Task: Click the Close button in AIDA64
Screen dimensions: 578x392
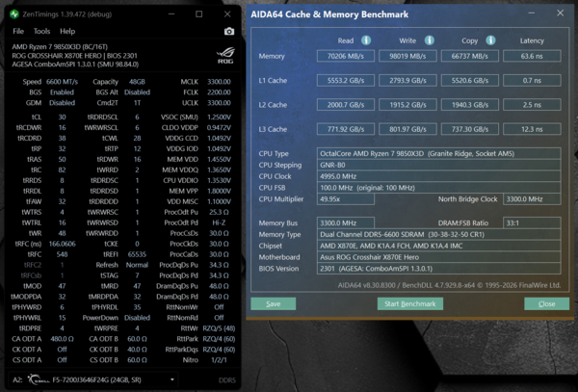Action: [546, 303]
